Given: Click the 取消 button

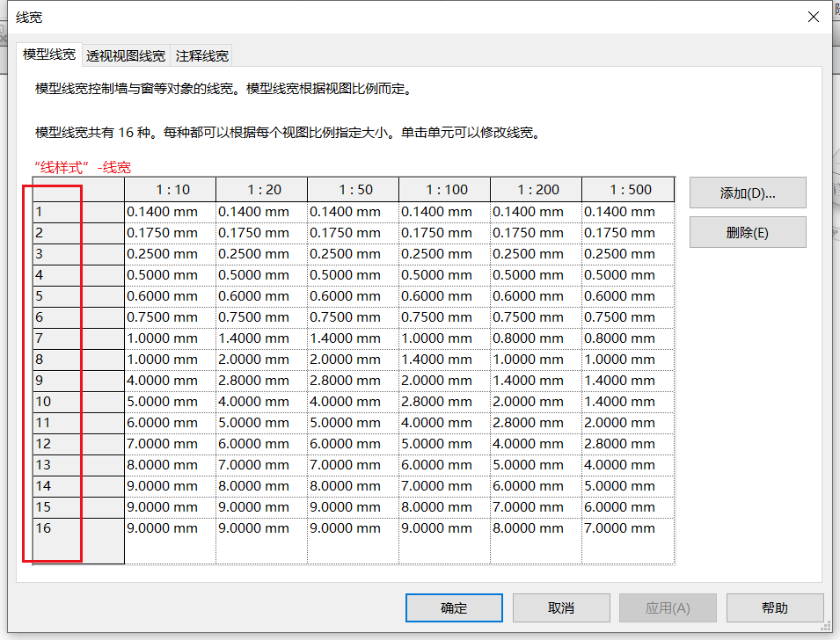Looking at the screenshot, I should [x=561, y=607].
